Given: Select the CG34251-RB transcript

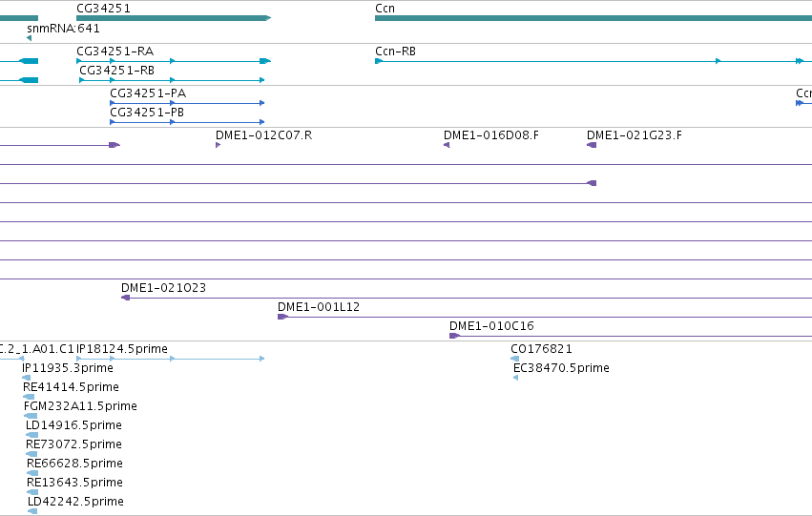Looking at the screenshot, I should pyautogui.click(x=172, y=80).
